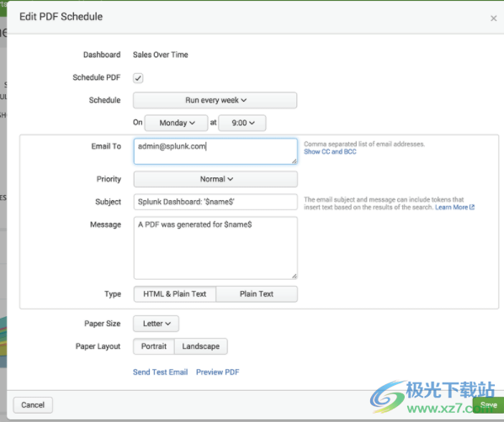Click the Cancel button
504x422 pixels.
click(33, 405)
